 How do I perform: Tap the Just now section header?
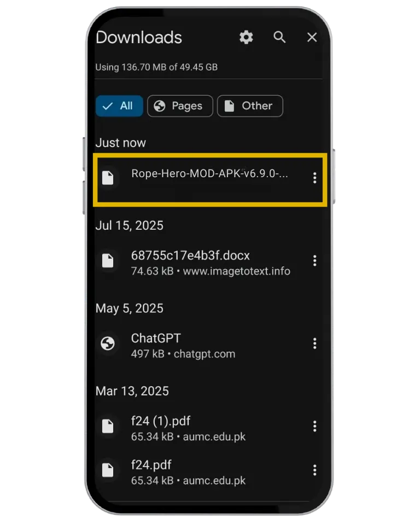pos(120,143)
